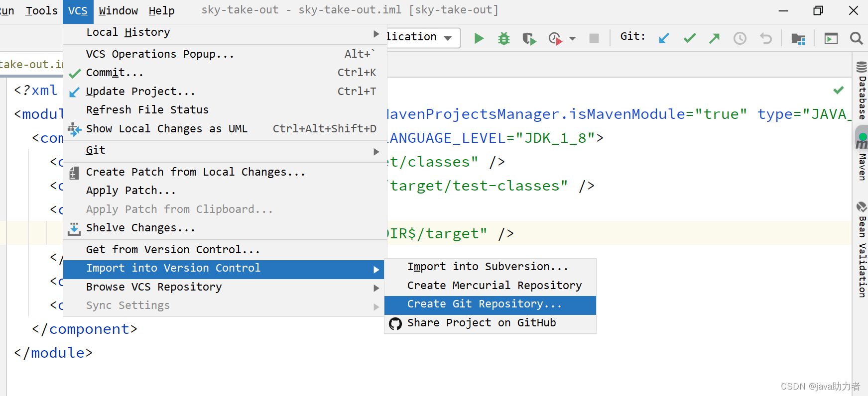Select Show Local Changes as UML
Screen dimensions: 868x396
225,129
